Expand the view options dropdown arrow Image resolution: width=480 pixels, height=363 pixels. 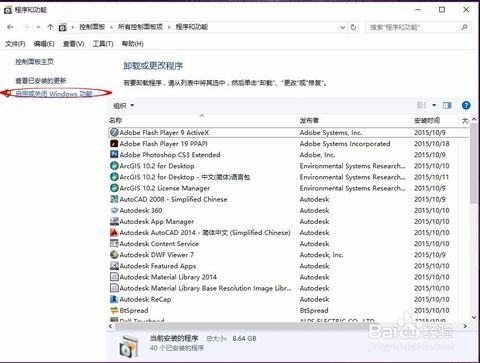434,106
